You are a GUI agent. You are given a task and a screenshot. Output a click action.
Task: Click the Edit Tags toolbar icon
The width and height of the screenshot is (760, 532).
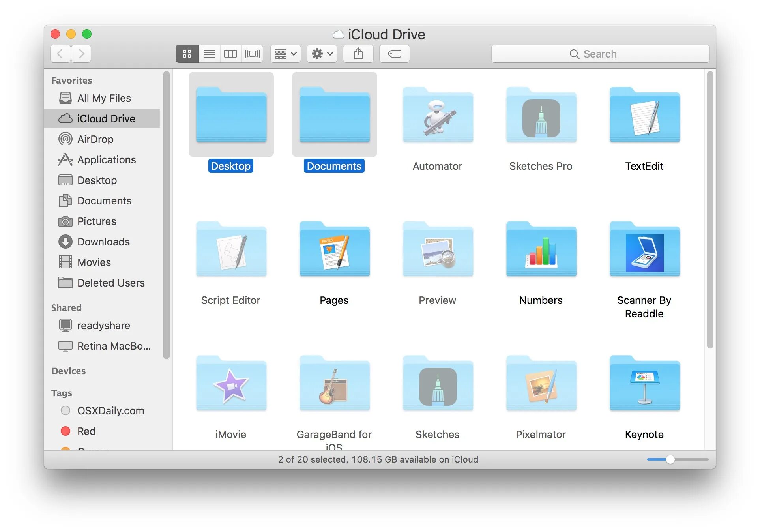(394, 54)
